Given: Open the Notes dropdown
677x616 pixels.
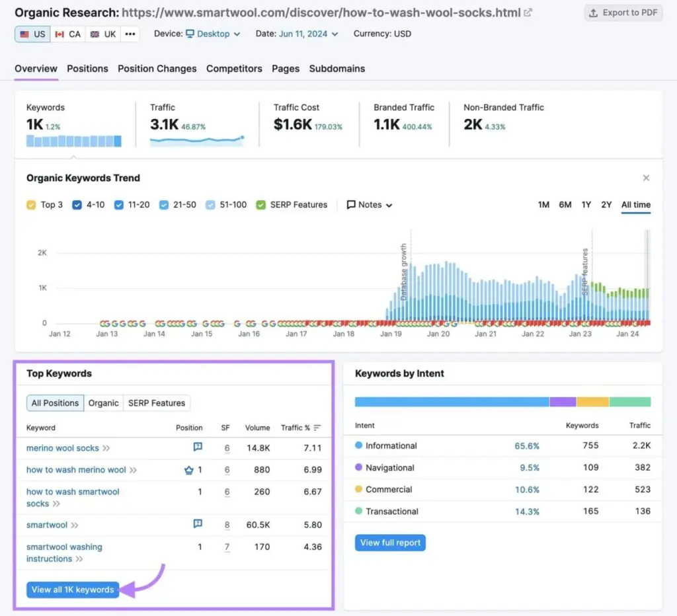Looking at the screenshot, I should pos(370,205).
